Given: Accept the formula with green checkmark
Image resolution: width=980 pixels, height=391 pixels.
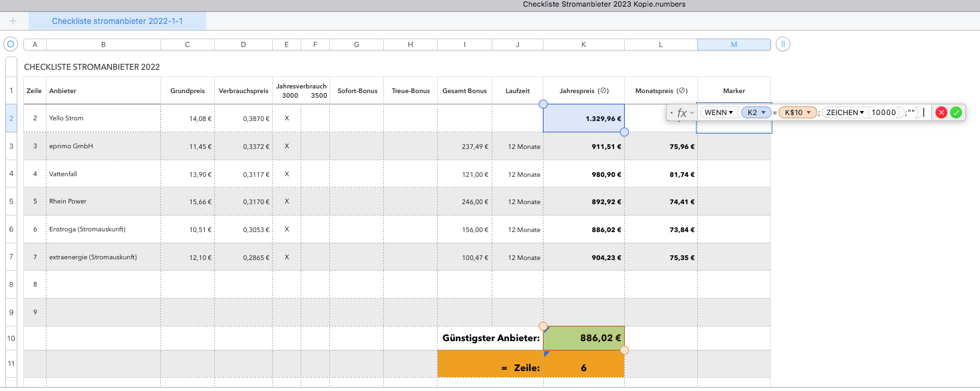Looking at the screenshot, I should coord(956,112).
